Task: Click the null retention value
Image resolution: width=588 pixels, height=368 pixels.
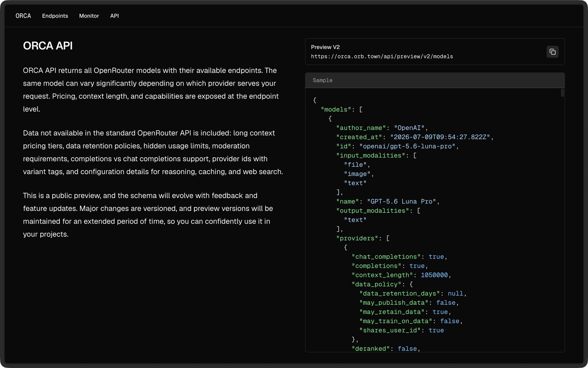Action: tap(455, 294)
